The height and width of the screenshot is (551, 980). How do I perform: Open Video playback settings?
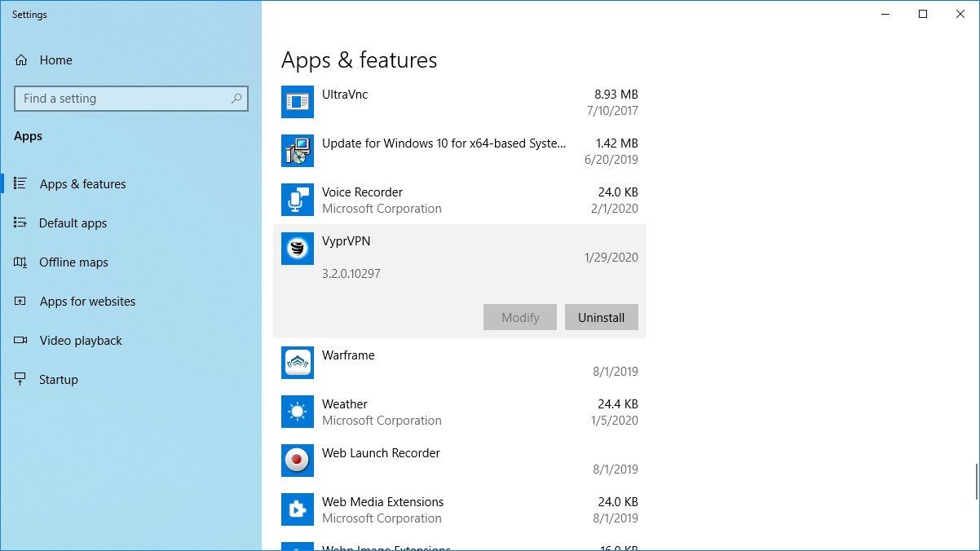point(81,341)
